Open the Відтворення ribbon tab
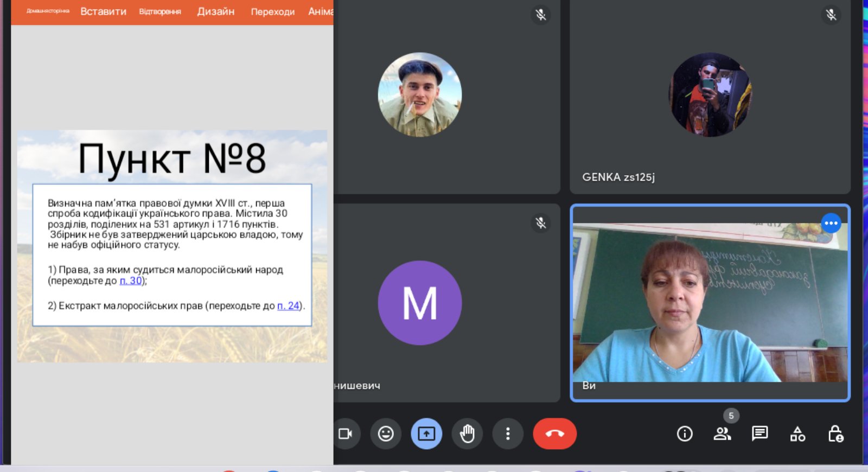The width and height of the screenshot is (868, 472). (160, 11)
